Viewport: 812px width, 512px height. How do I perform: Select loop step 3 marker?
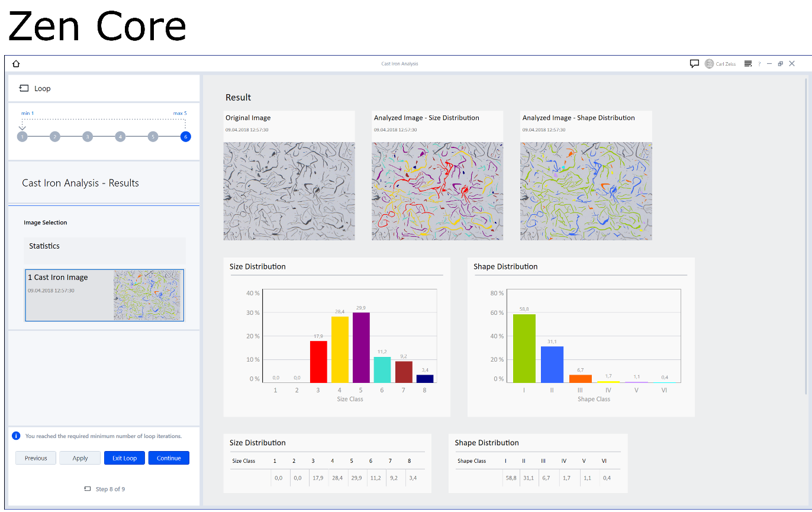88,137
